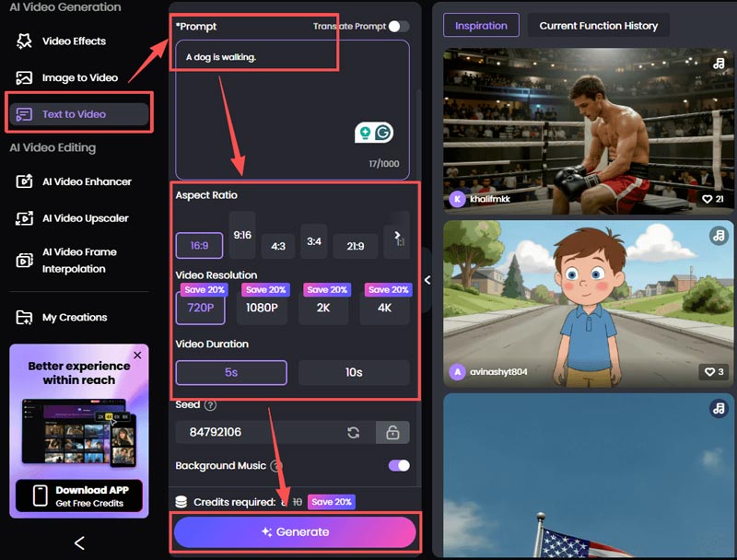Close the Download APP promo banner
Viewport: 737px width, 560px height.
coord(137,355)
